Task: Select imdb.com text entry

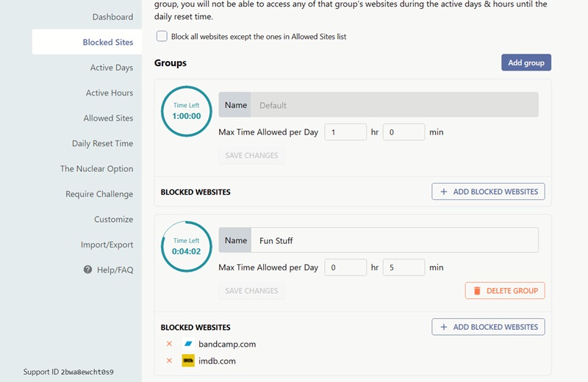Action: coord(217,361)
